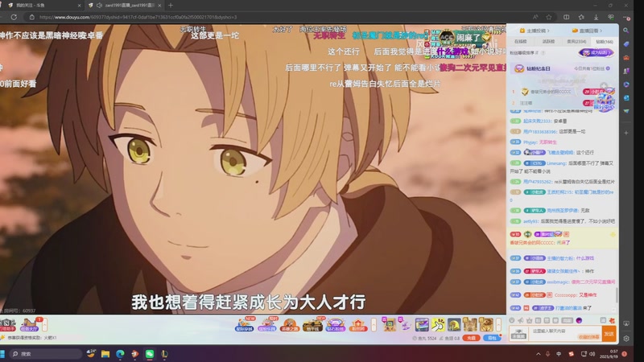Open the Outlook icon in Edge sidebar
The width and height of the screenshot is (644, 362).
click(x=626, y=97)
